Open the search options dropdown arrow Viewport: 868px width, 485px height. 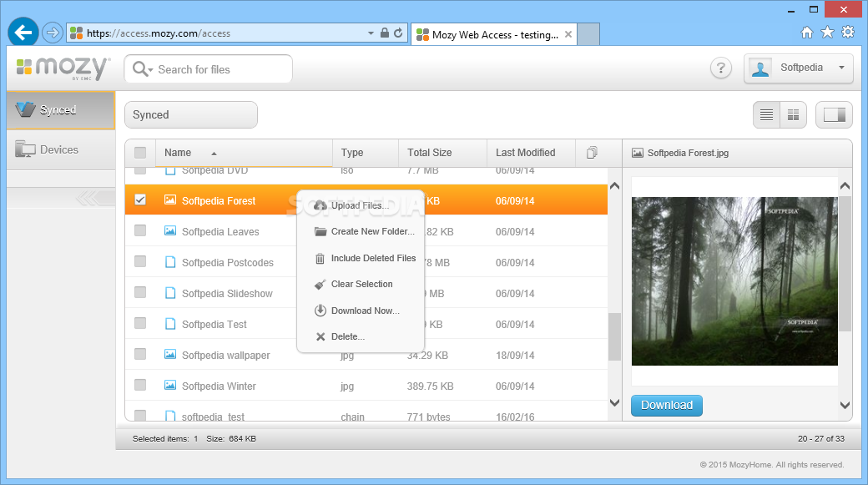click(x=150, y=70)
